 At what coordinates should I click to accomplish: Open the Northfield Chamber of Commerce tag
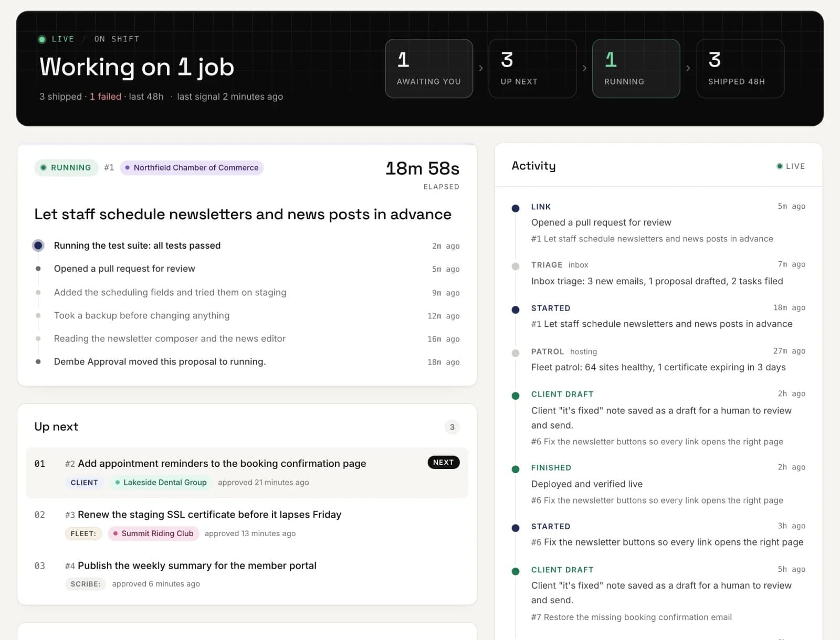click(x=192, y=168)
